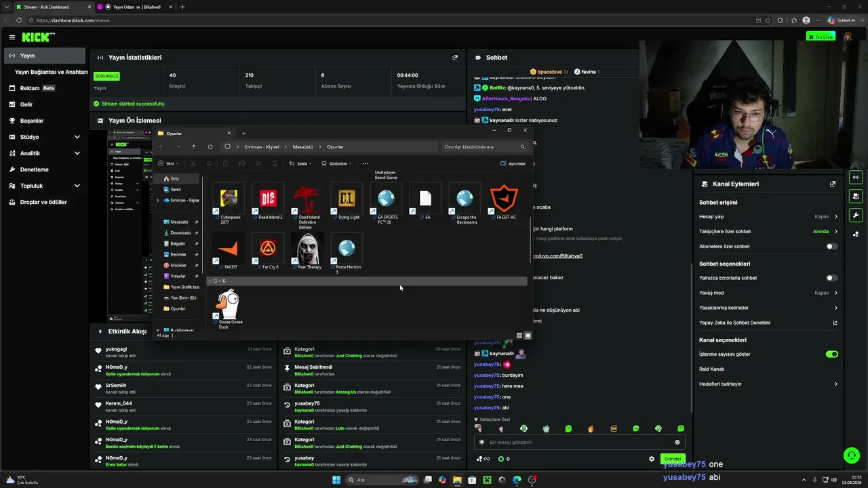Click the Kick logo
Image resolution: width=868 pixels, height=488 pixels.
[39, 37]
